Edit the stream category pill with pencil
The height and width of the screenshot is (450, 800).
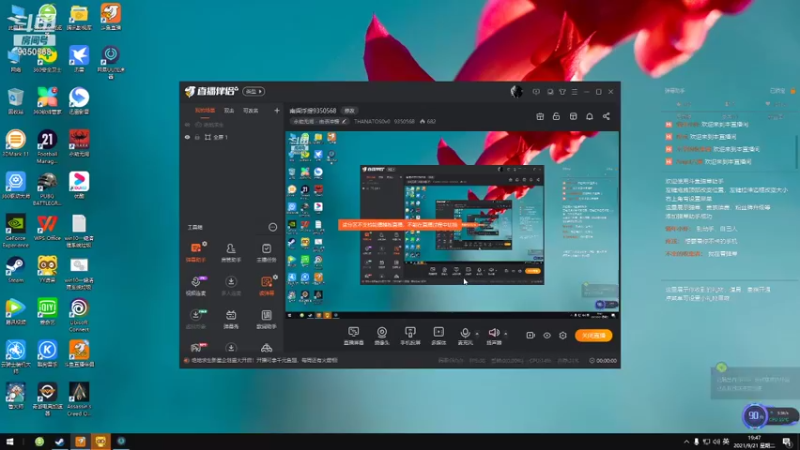[x=320, y=121]
